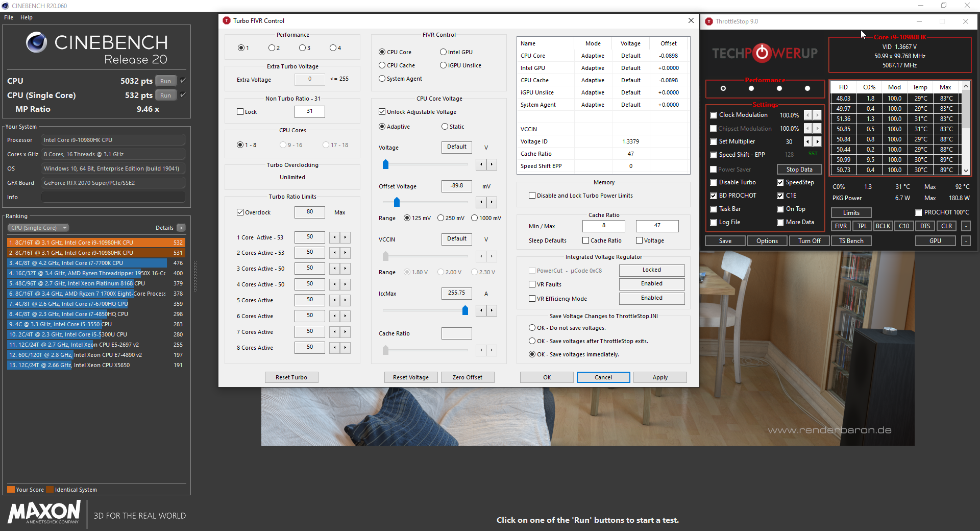Click Turn Off button in ThrottleStop
The height and width of the screenshot is (531, 980).
[810, 241]
